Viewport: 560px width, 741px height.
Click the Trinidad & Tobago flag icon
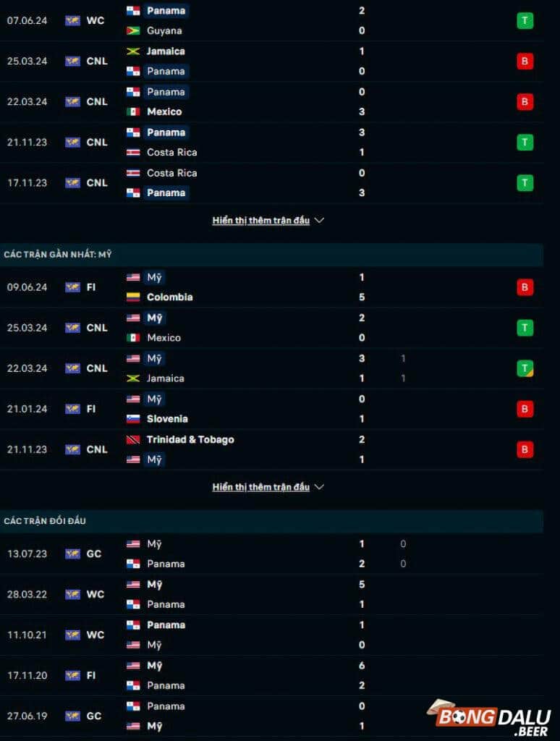tap(133, 440)
